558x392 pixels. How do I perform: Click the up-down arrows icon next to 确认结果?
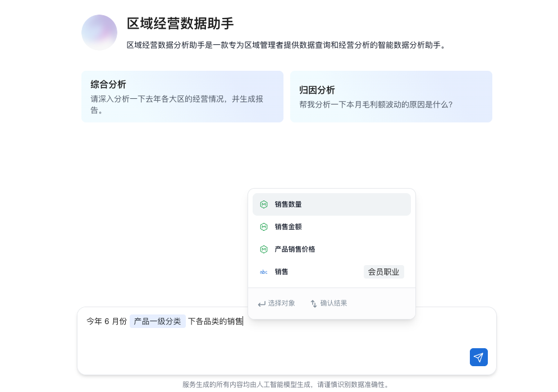pos(314,304)
